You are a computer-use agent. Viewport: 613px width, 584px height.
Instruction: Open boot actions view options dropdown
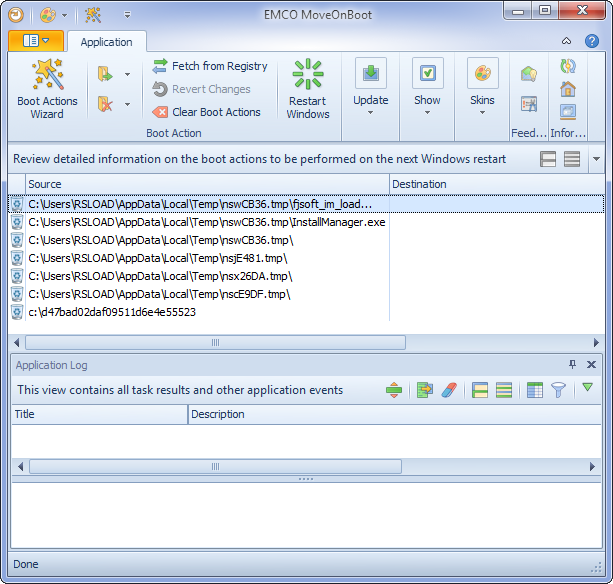click(x=596, y=159)
